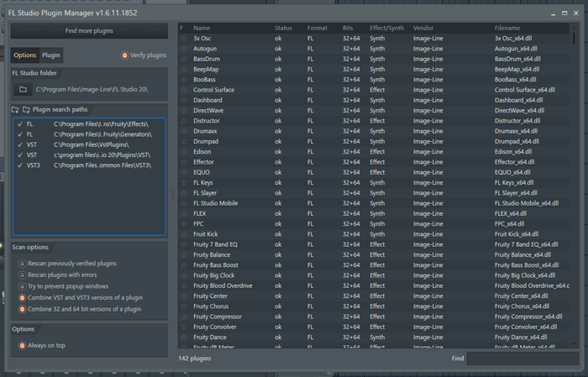Star the Fruity Chorus plugin
Viewport: 588px width, 377px height.
(x=184, y=306)
